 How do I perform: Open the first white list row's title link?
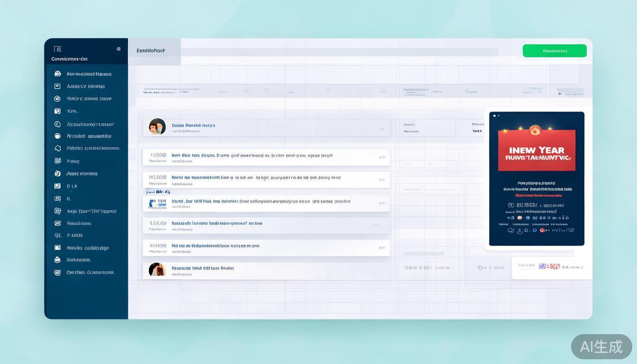click(x=252, y=155)
